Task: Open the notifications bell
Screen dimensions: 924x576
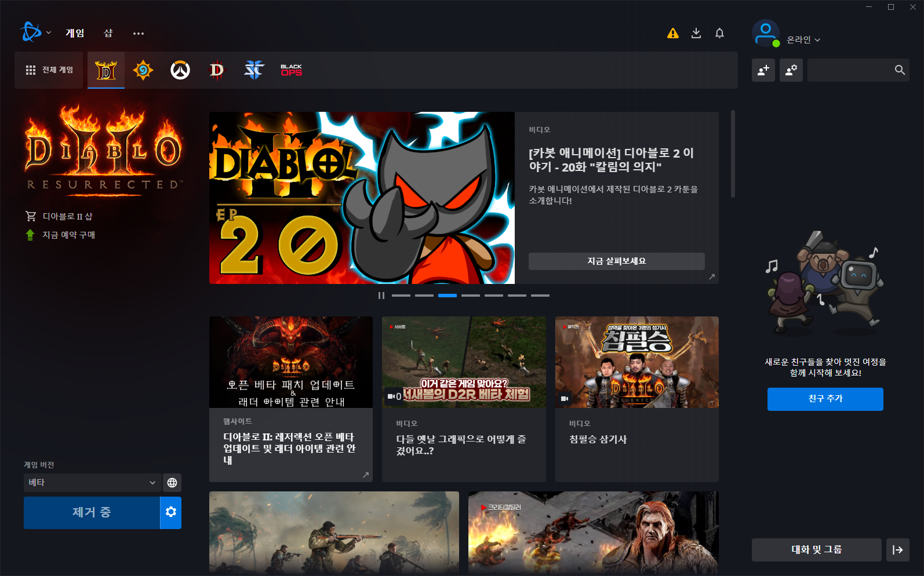Action: coord(719,33)
